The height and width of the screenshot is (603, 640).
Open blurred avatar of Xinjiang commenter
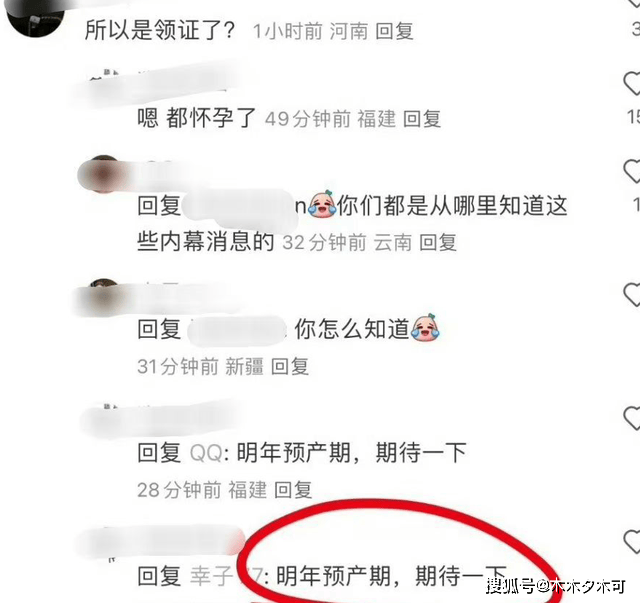[103, 297]
